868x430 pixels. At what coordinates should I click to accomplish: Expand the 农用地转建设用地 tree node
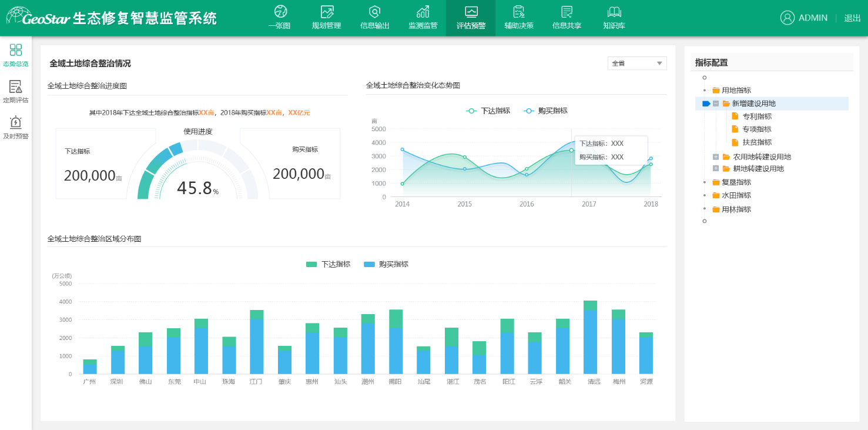(x=715, y=156)
